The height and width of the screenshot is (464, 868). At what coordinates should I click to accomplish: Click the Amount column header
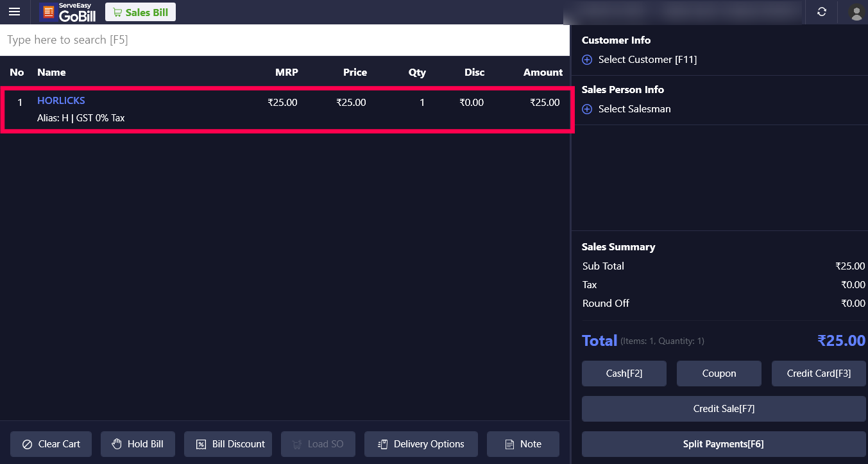543,73
